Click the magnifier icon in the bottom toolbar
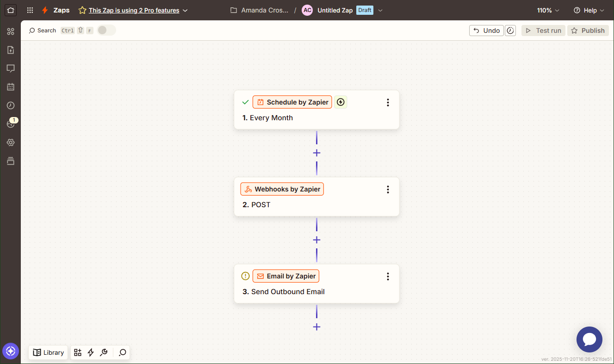Image resolution: width=614 pixels, height=364 pixels. point(122,352)
